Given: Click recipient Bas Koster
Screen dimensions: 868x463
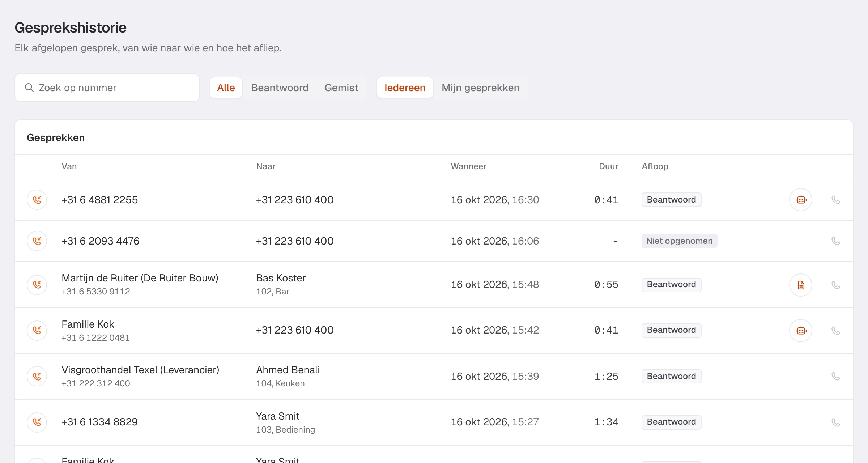Looking at the screenshot, I should coord(281,278).
